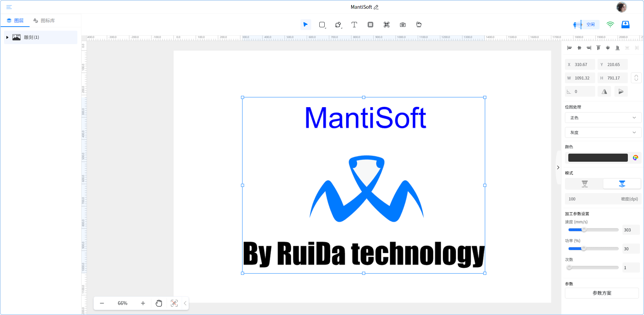
Task: Zoom in with the plus button
Action: 143,303
